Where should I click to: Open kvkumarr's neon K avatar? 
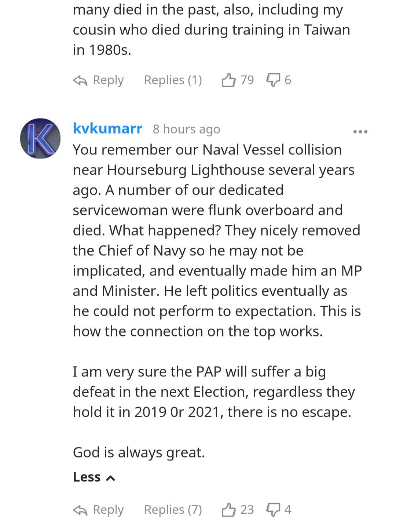(40, 138)
